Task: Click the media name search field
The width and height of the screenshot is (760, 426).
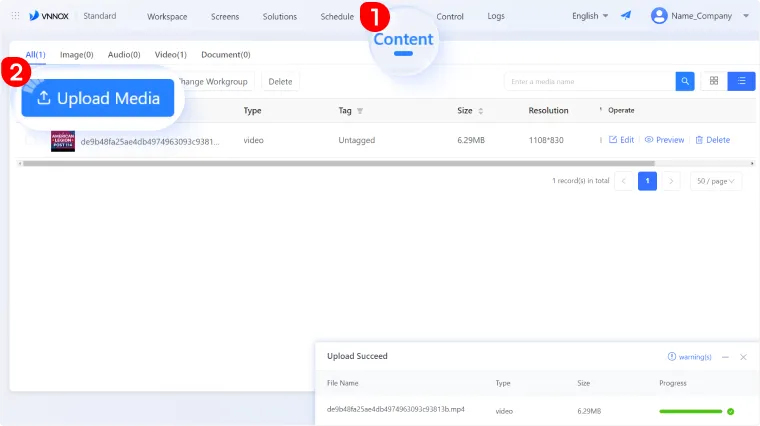Action: pyautogui.click(x=588, y=81)
